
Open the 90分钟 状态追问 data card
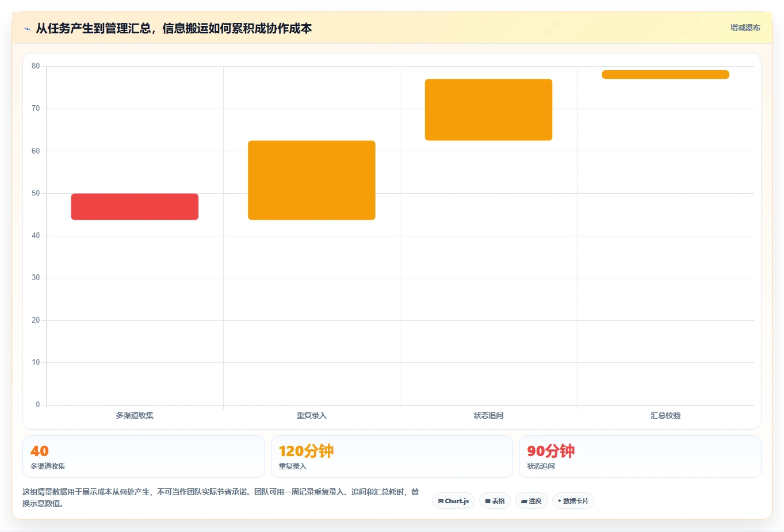click(640, 457)
